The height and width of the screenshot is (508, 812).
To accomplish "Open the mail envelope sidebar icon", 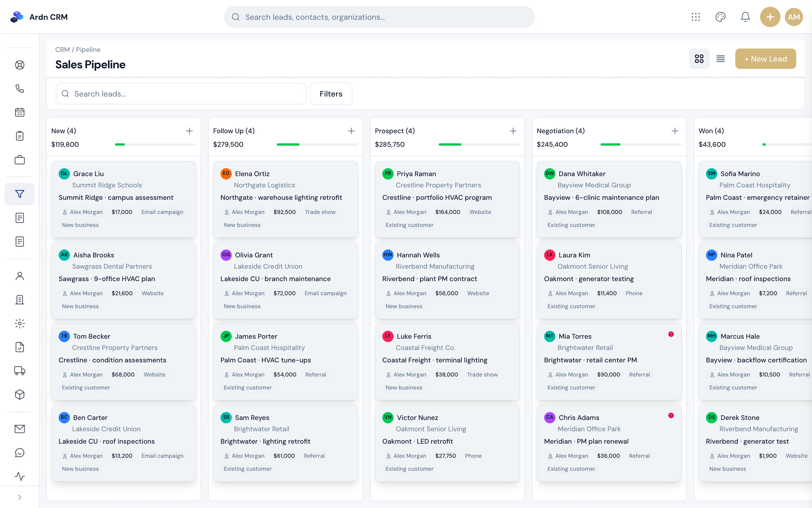I will click(x=19, y=429).
